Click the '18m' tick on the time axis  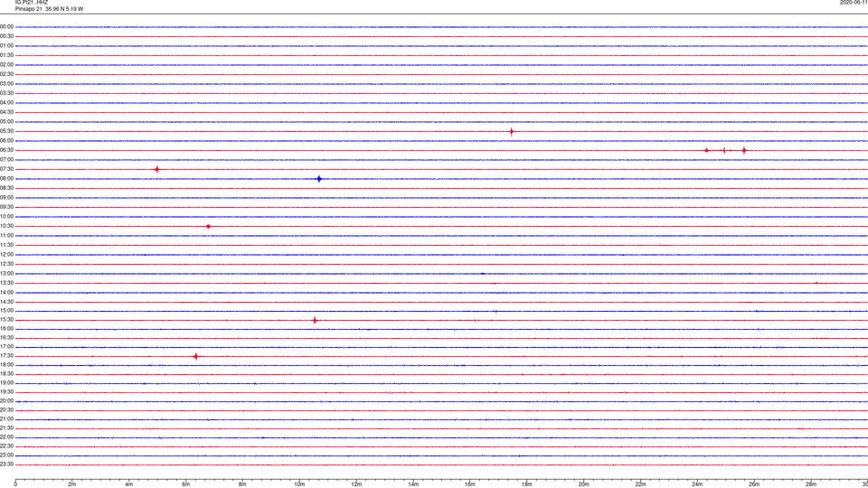526,484
